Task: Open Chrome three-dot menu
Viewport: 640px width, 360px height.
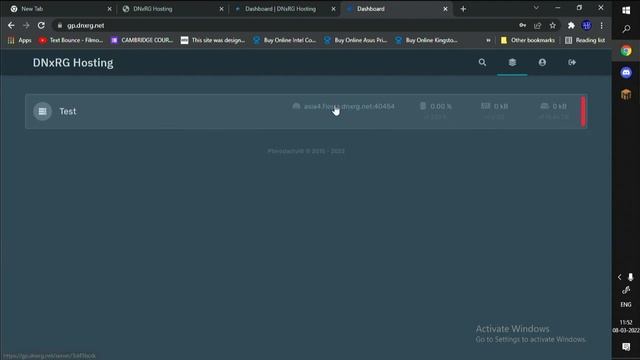Action: pos(601,25)
